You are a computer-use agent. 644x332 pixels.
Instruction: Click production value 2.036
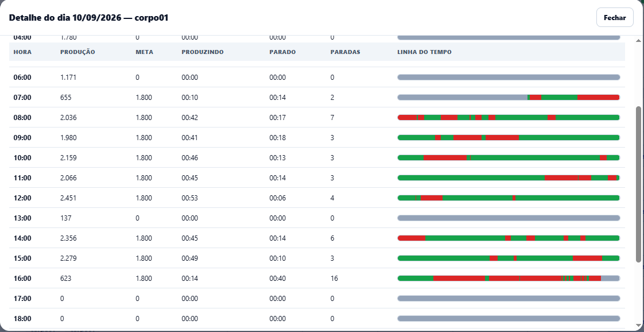(x=68, y=118)
